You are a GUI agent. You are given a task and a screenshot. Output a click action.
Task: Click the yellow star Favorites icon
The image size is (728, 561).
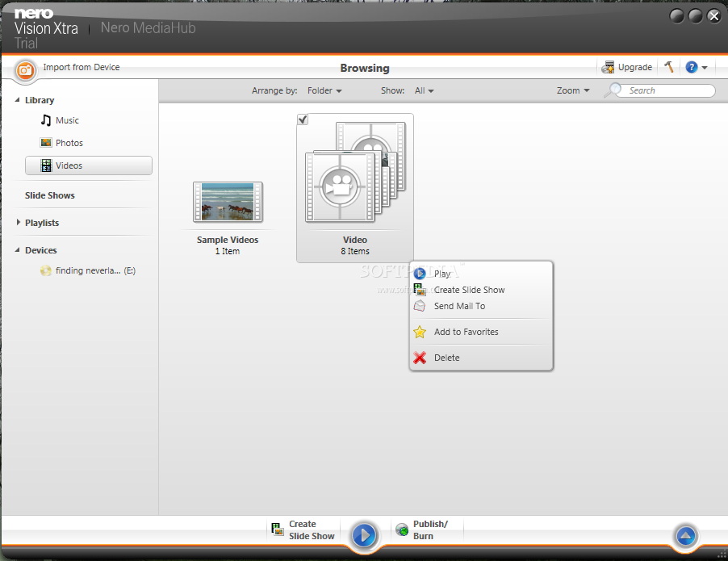[x=420, y=332]
